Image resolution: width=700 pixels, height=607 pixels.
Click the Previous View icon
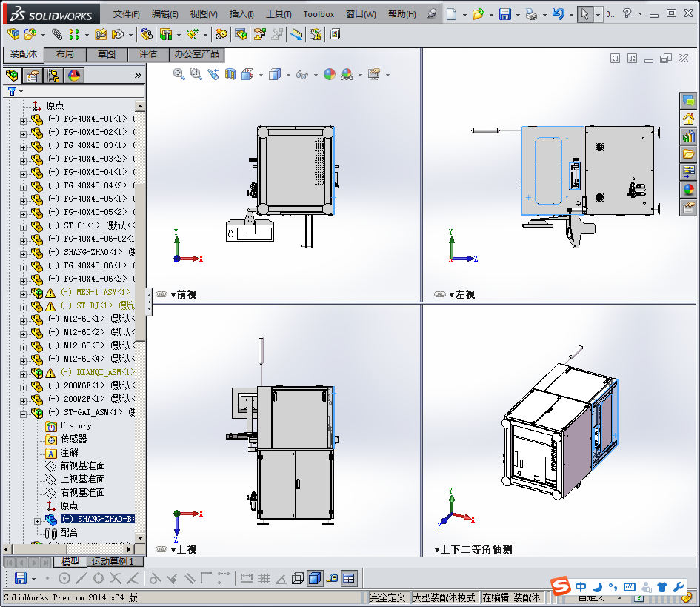coord(213,74)
